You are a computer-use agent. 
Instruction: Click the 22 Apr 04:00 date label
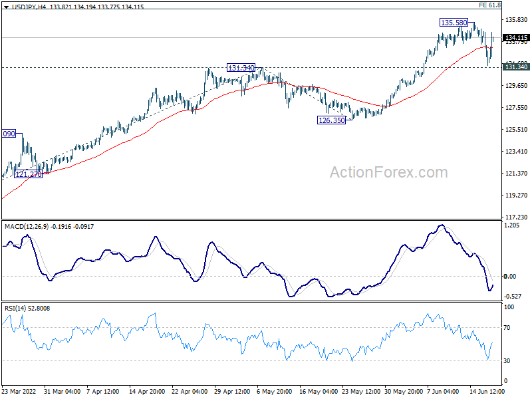coord(190,391)
